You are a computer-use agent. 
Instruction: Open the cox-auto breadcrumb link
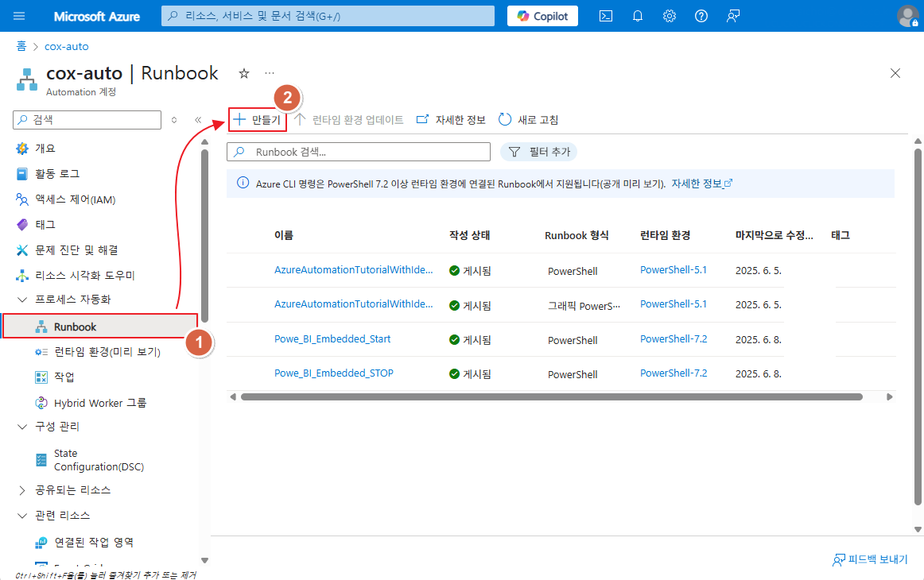pyautogui.click(x=67, y=46)
